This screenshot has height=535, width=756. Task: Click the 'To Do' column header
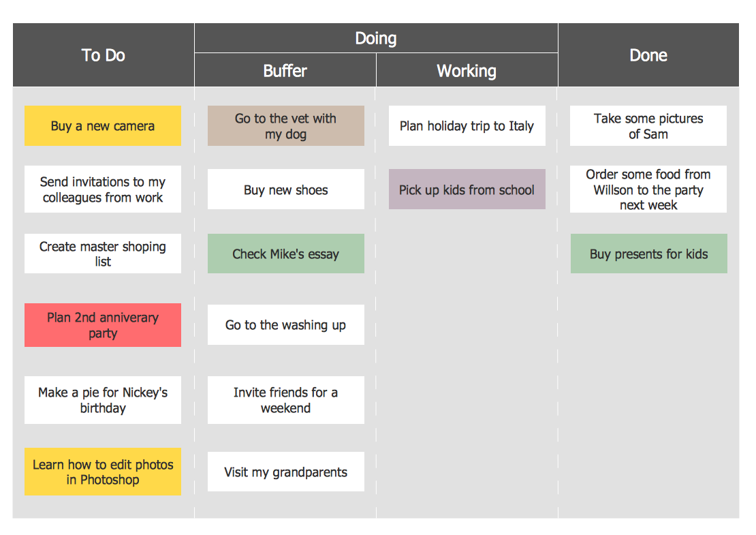[x=104, y=55]
